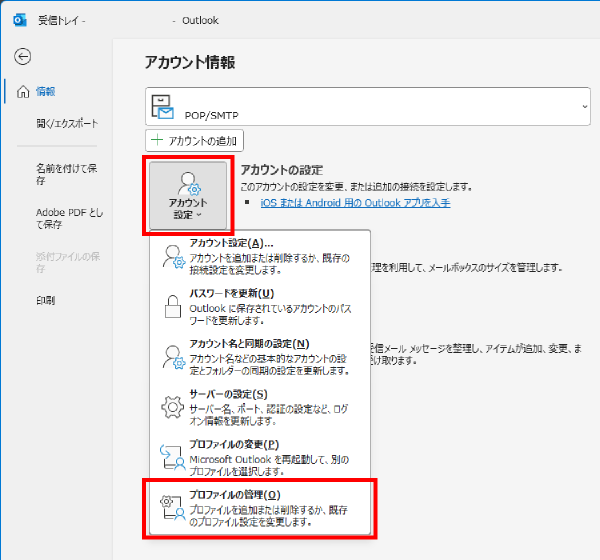
Task: Click the person-gear icon on アカウント設定 button
Action: coord(189,184)
